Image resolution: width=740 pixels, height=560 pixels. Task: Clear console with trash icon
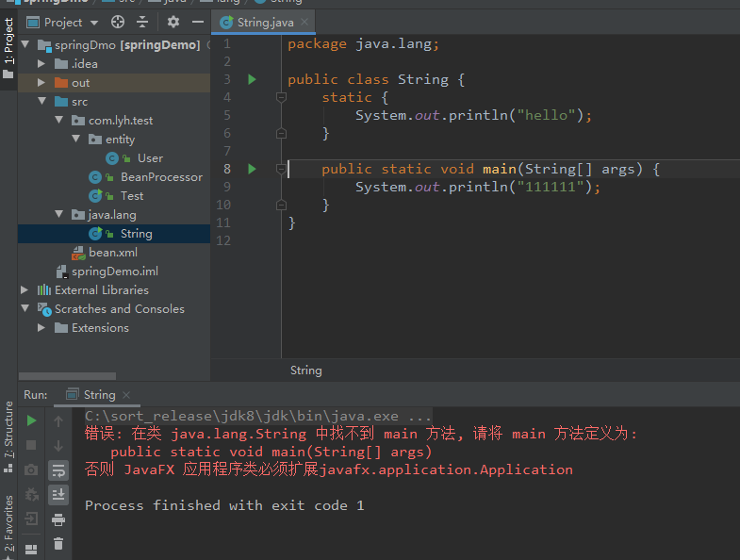pyautogui.click(x=58, y=544)
